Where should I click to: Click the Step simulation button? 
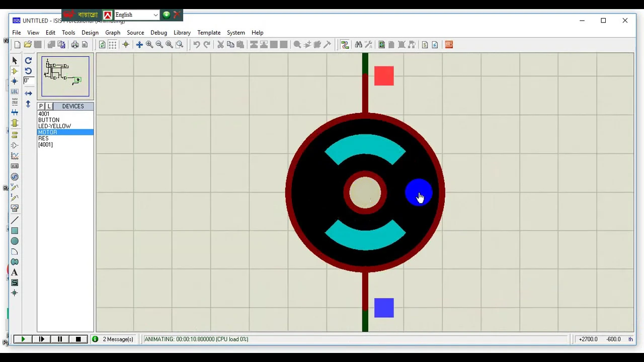[41, 339]
